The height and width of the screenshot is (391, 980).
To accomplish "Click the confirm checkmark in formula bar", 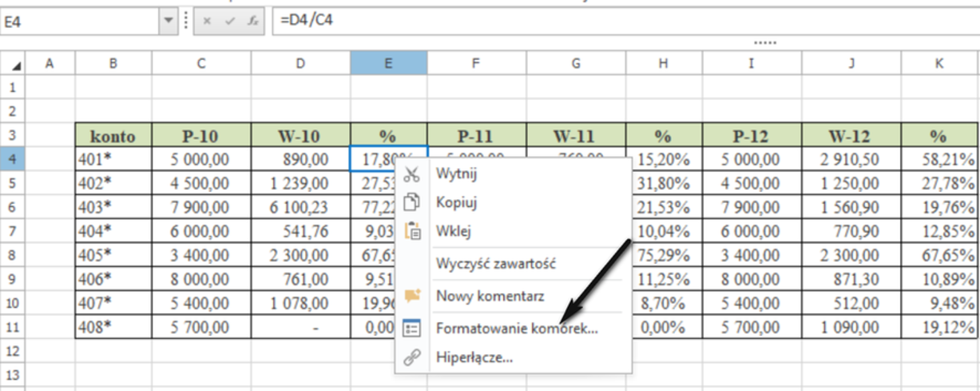I will point(229,21).
